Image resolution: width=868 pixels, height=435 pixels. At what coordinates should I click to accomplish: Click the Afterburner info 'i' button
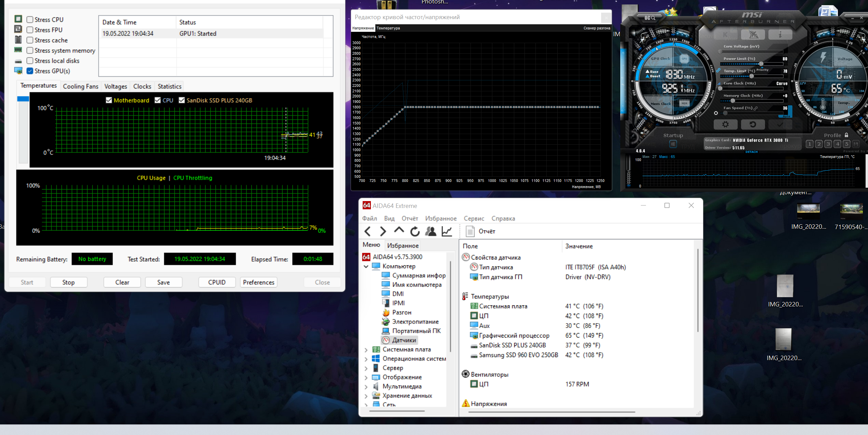(x=780, y=35)
